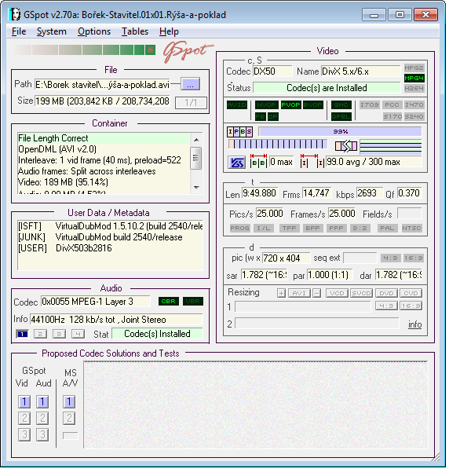The height and width of the screenshot is (476, 449).
Task: Open the Options menu
Action: tap(94, 31)
